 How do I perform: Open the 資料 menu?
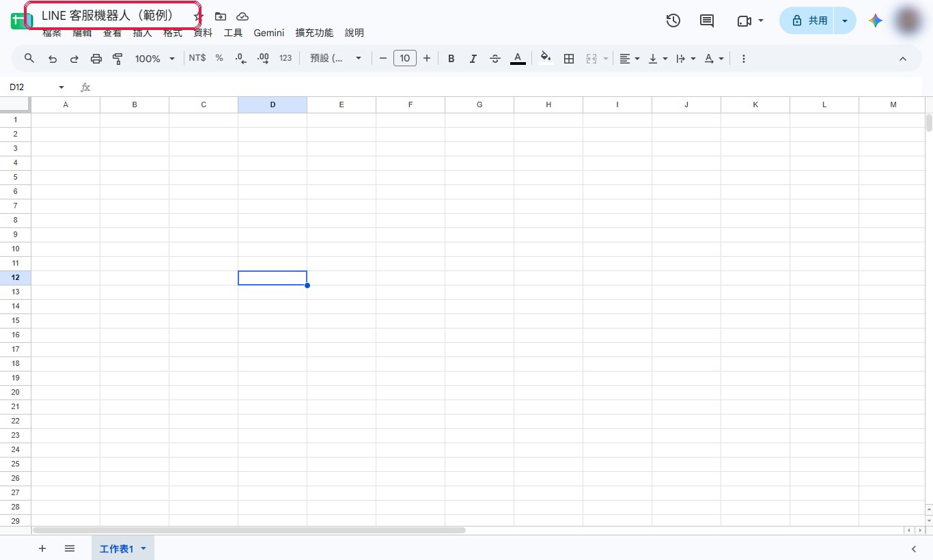(x=203, y=33)
